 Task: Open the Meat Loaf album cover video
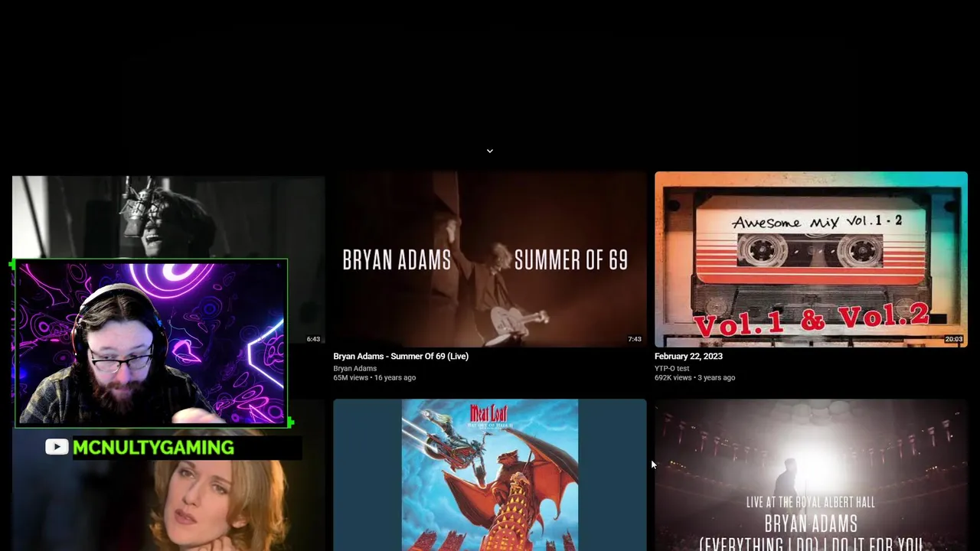[x=490, y=474]
